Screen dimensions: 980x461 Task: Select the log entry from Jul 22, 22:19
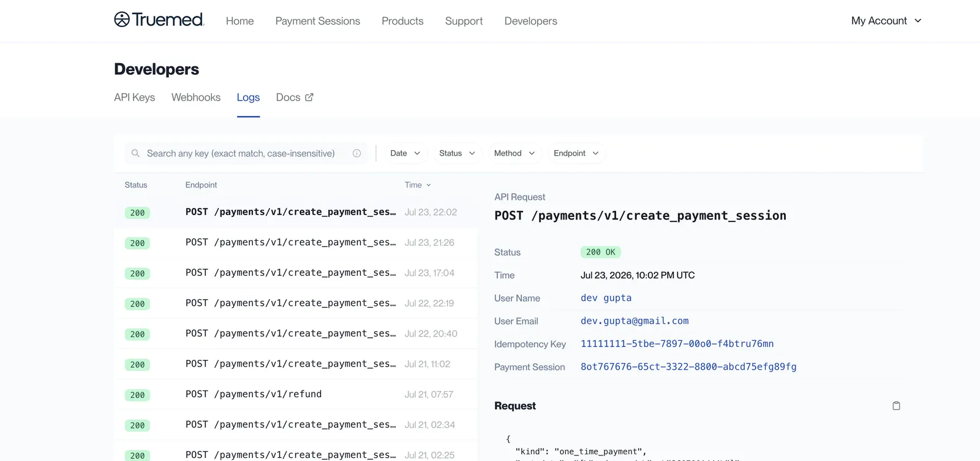tap(296, 303)
